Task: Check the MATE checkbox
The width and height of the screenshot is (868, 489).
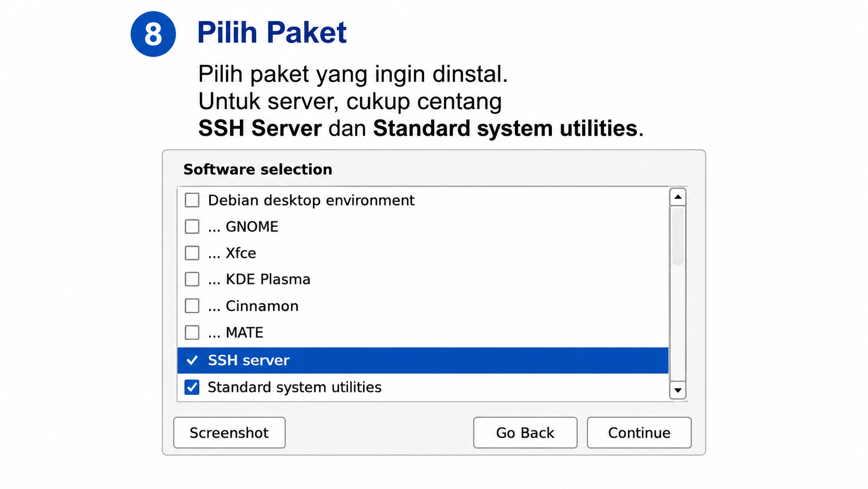Action: (x=192, y=332)
